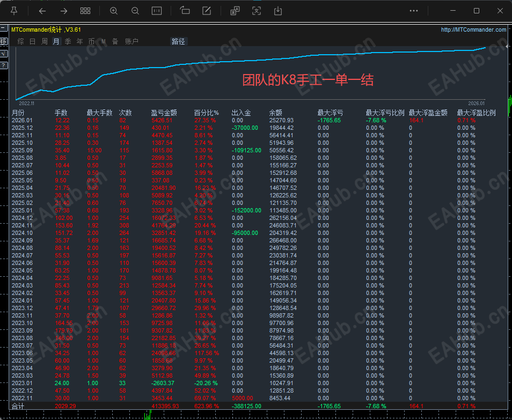Select the forward navigation arrow
This screenshot has width=512, height=420.
point(64,11)
